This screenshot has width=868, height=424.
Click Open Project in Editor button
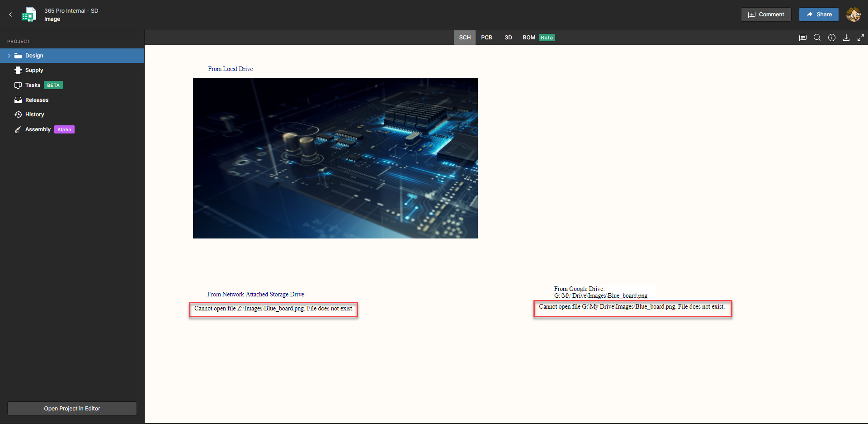(x=72, y=409)
